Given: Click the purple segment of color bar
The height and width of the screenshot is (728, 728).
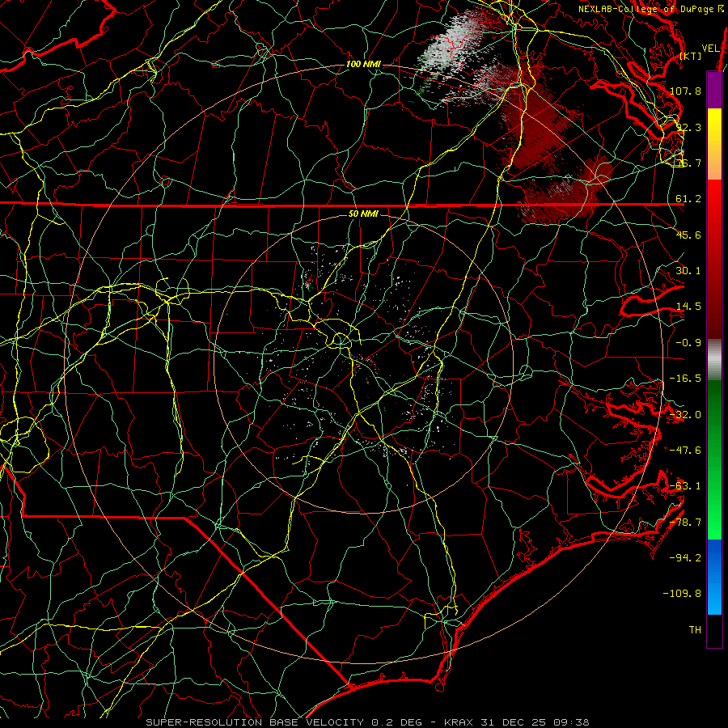Looking at the screenshot, I should point(714,90).
